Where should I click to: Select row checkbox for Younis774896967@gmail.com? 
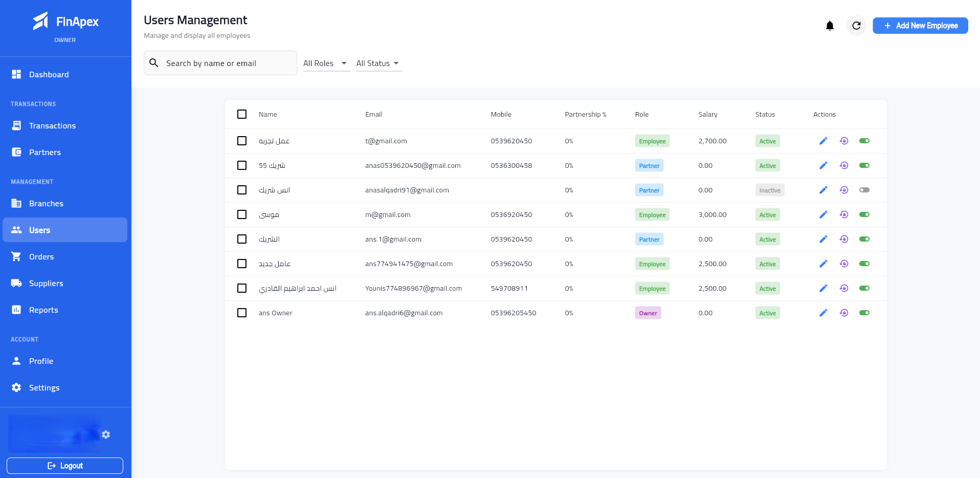tap(242, 288)
